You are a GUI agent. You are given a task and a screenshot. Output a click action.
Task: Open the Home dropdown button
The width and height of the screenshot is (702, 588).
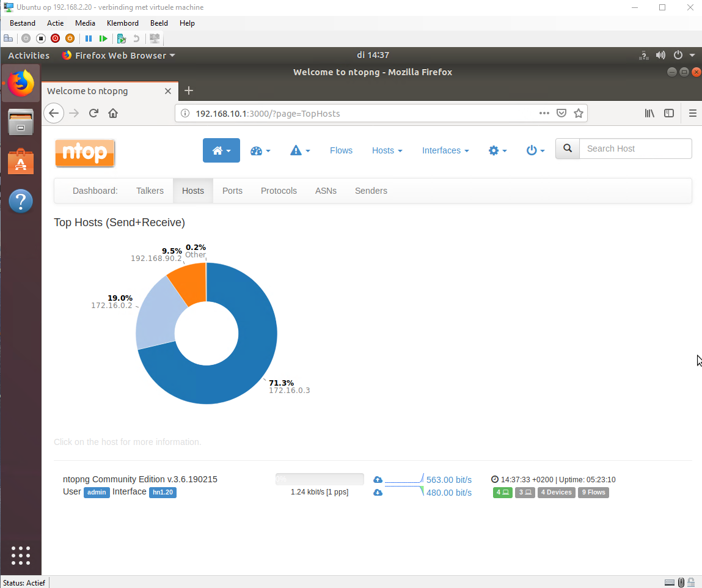click(x=221, y=150)
